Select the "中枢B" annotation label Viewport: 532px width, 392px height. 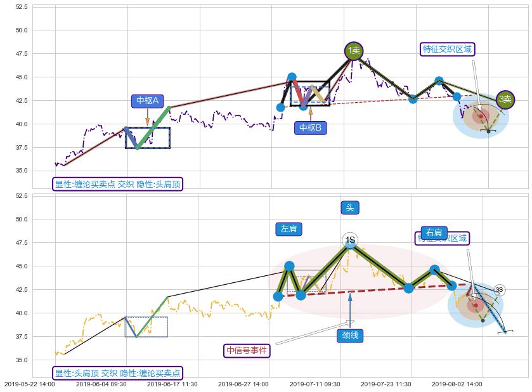pyautogui.click(x=310, y=128)
